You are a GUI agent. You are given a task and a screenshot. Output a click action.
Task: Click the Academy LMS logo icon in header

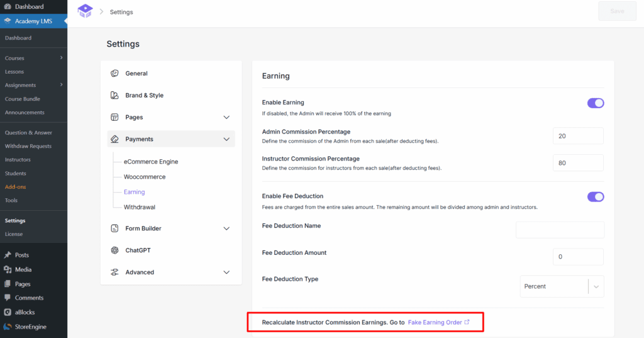tap(85, 11)
